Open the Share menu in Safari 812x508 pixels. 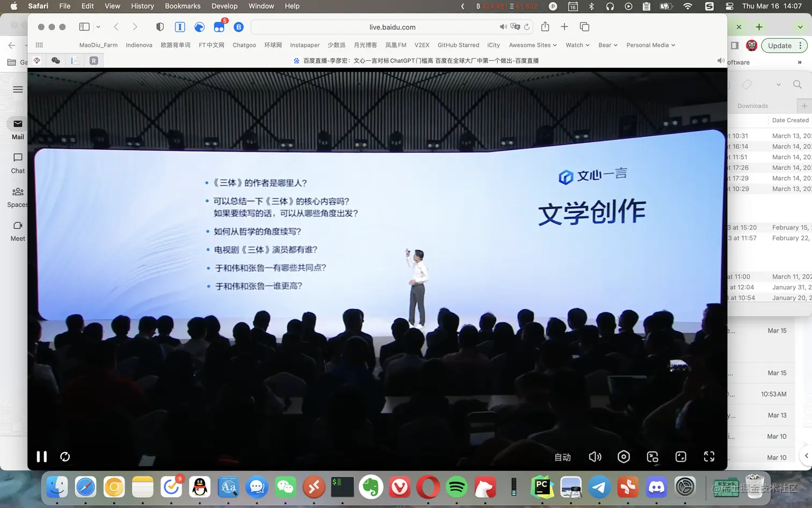tap(545, 26)
